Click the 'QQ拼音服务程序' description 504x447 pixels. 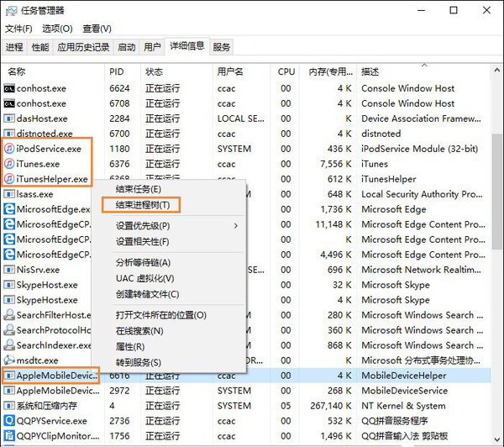point(395,421)
